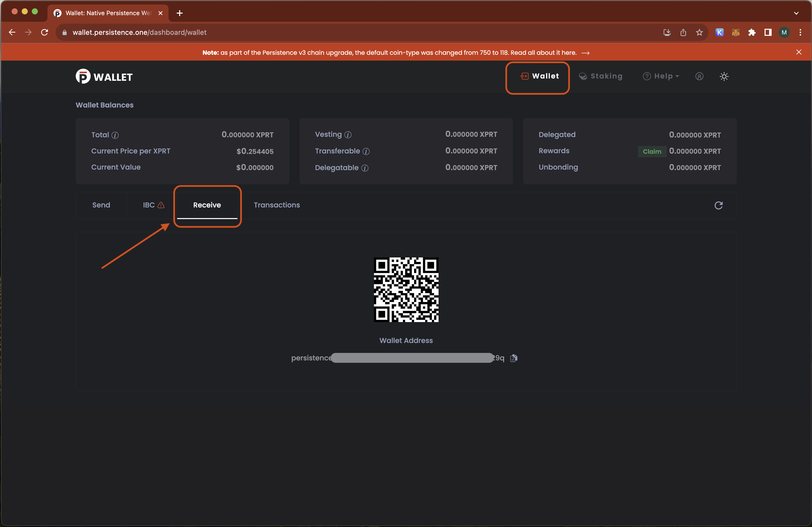Image resolution: width=812 pixels, height=527 pixels.
Task: Click info icon beside Transferable
Action: tap(366, 151)
